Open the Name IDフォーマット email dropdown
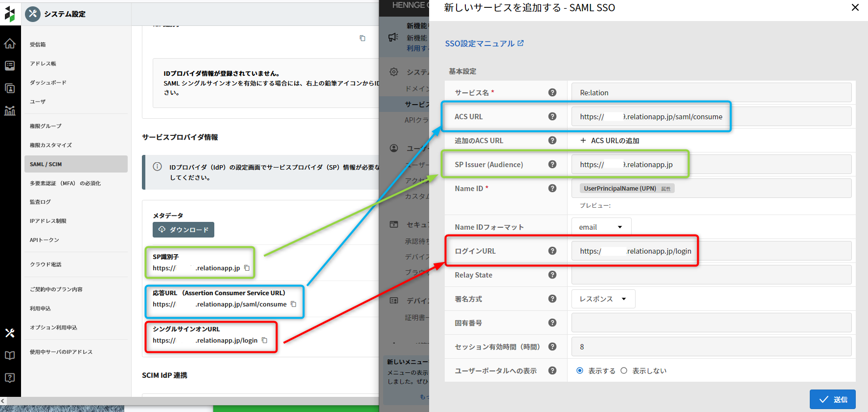 [601, 227]
